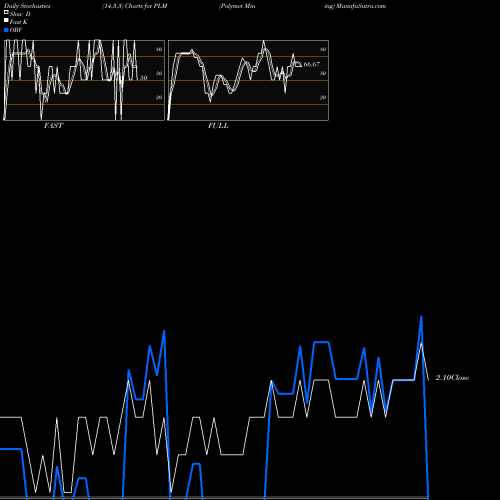
Task: Select the FAST chart label
Action: tap(53, 126)
